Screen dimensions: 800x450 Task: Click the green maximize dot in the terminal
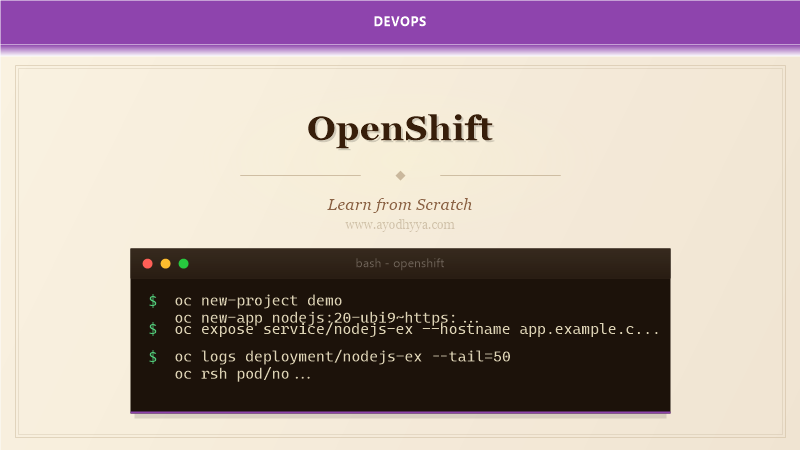click(x=184, y=263)
